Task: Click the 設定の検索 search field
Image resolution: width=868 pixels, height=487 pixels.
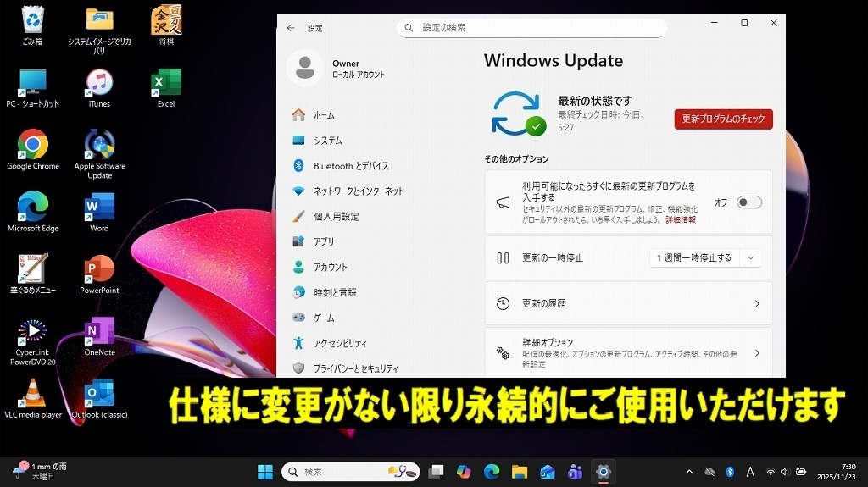Action: [x=531, y=28]
